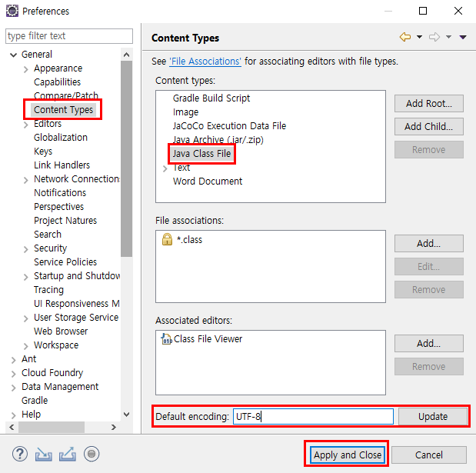The width and height of the screenshot is (476, 473).
Task: Expand the Cloud Foundry node
Action: pos(13,374)
